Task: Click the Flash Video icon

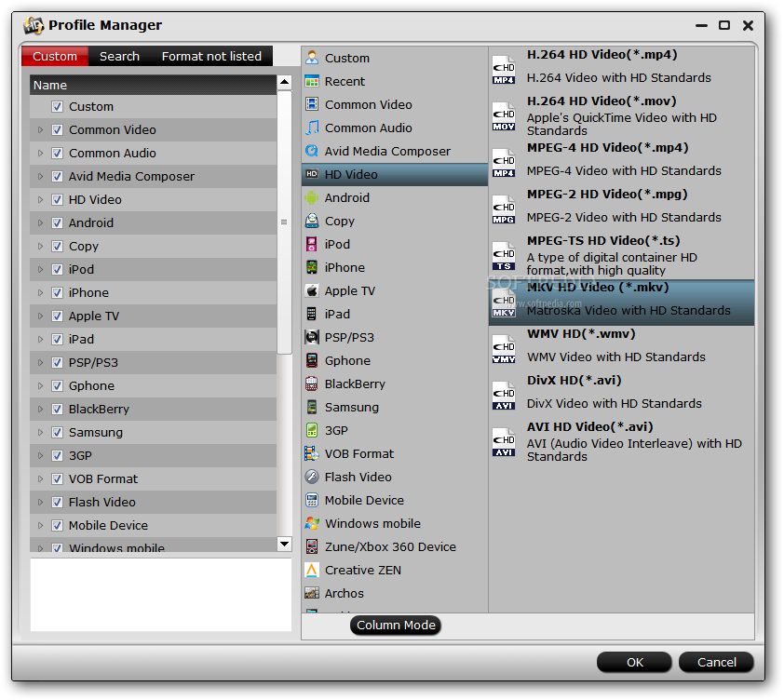Action: [312, 477]
